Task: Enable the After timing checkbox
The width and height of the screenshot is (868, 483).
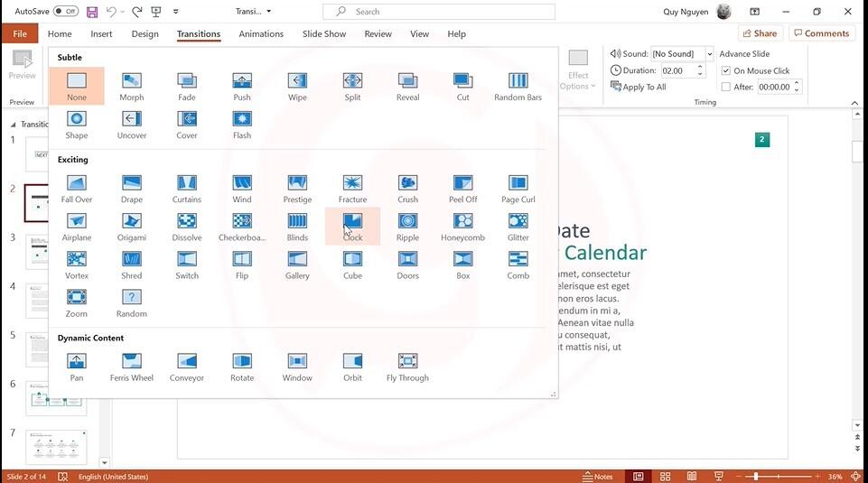Action: [x=725, y=87]
